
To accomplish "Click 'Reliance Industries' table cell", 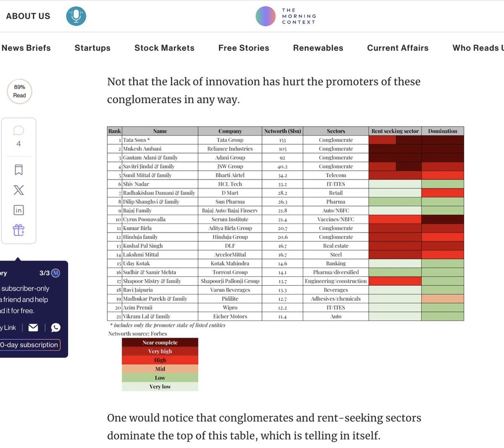I will point(230,149).
